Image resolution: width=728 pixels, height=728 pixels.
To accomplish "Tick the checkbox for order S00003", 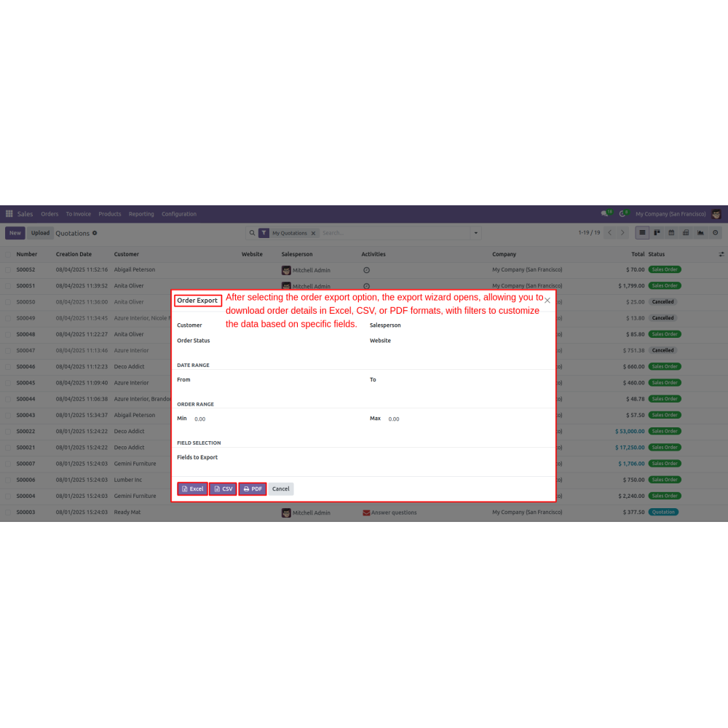I will point(8,513).
